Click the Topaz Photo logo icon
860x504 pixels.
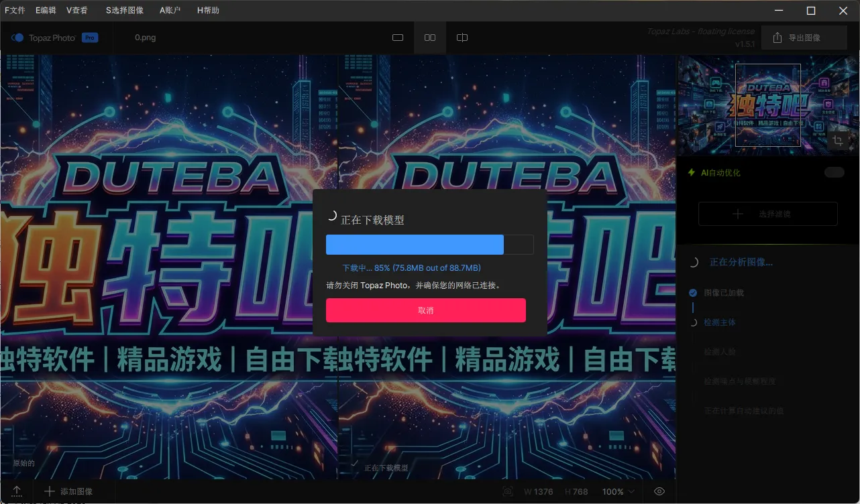[x=18, y=38]
